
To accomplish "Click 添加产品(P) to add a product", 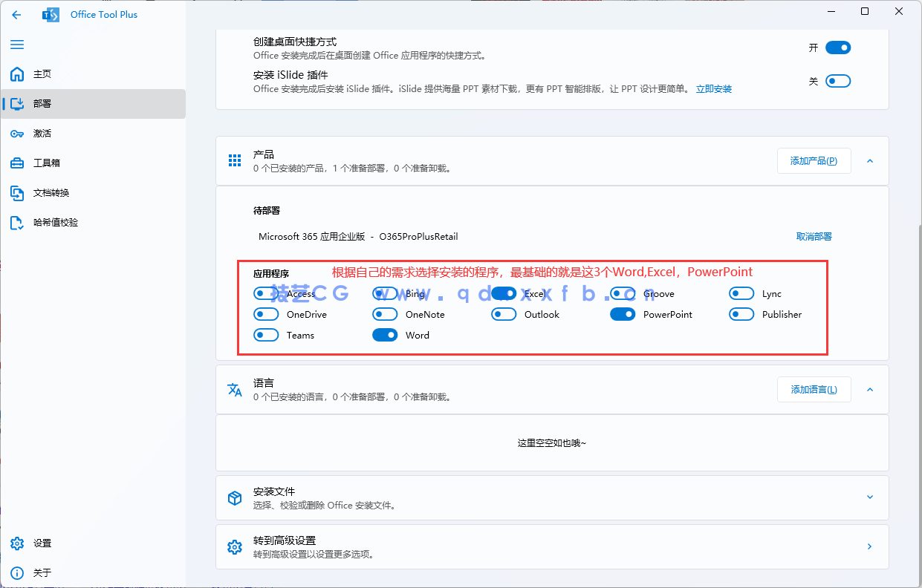I will (814, 160).
